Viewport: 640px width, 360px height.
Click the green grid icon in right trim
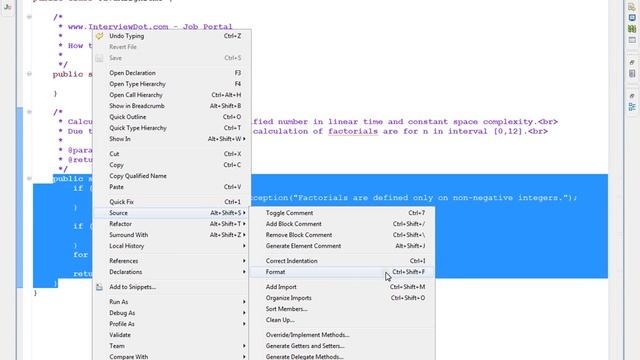coord(632,29)
